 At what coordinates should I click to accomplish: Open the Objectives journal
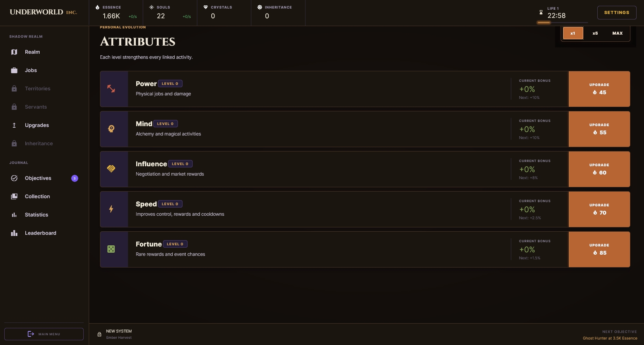pyautogui.click(x=44, y=178)
